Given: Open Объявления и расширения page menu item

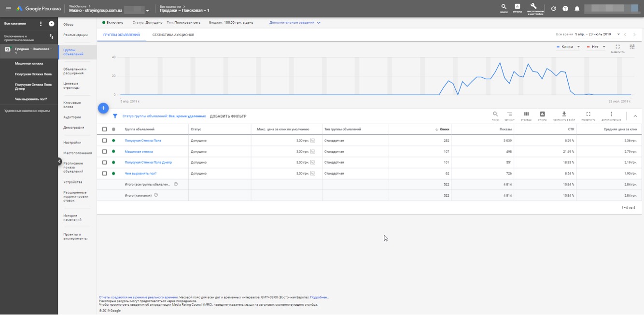Looking at the screenshot, I should [75, 71].
